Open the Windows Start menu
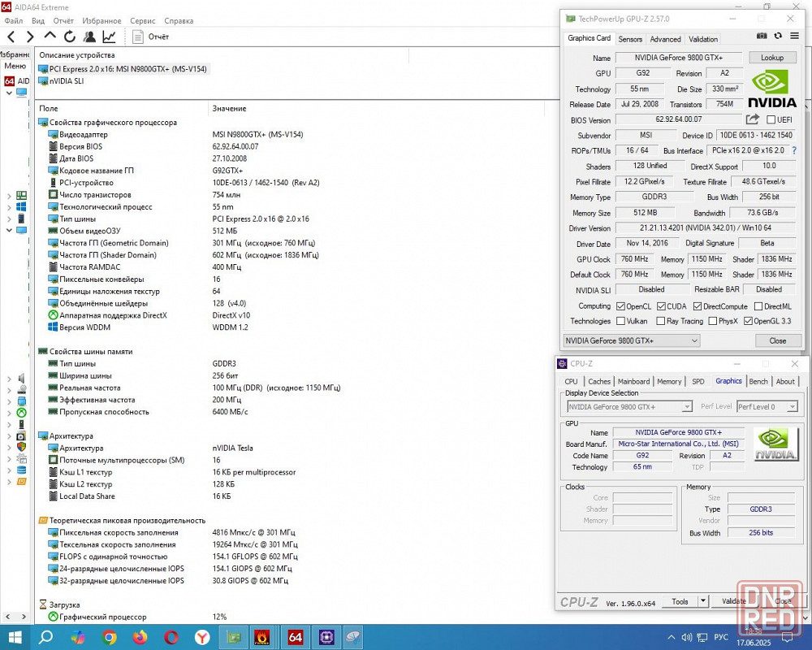This screenshot has width=812, height=650. (15, 637)
